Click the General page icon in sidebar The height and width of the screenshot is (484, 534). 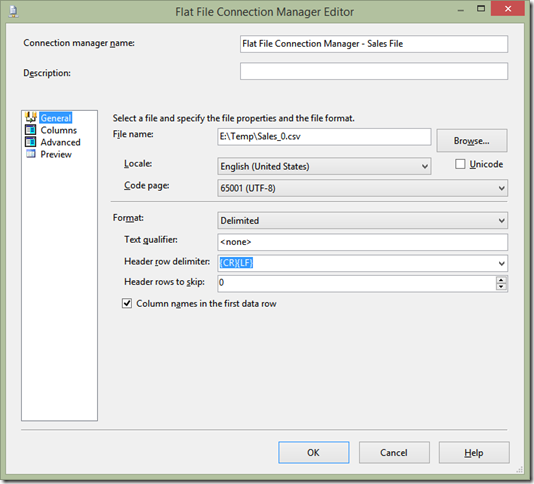point(31,117)
